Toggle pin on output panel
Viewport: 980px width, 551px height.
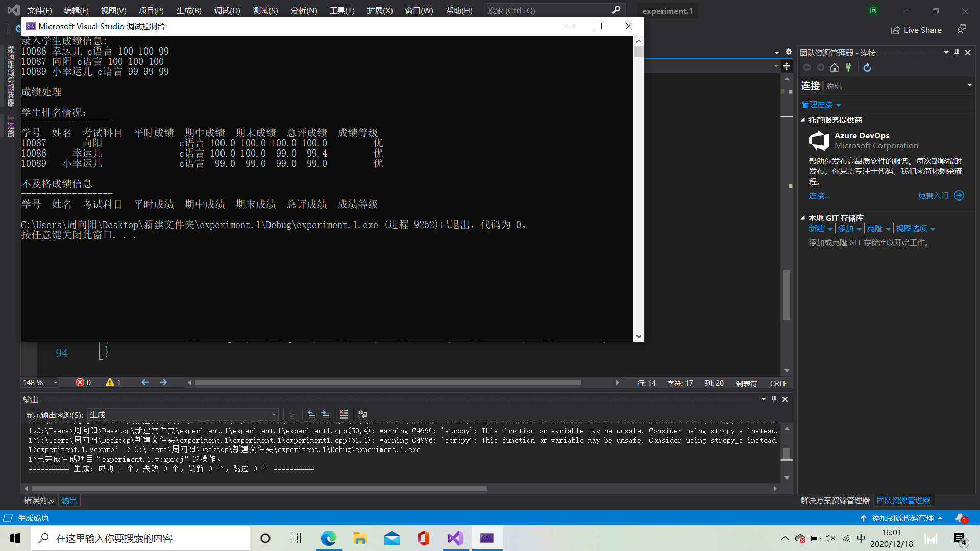(774, 399)
